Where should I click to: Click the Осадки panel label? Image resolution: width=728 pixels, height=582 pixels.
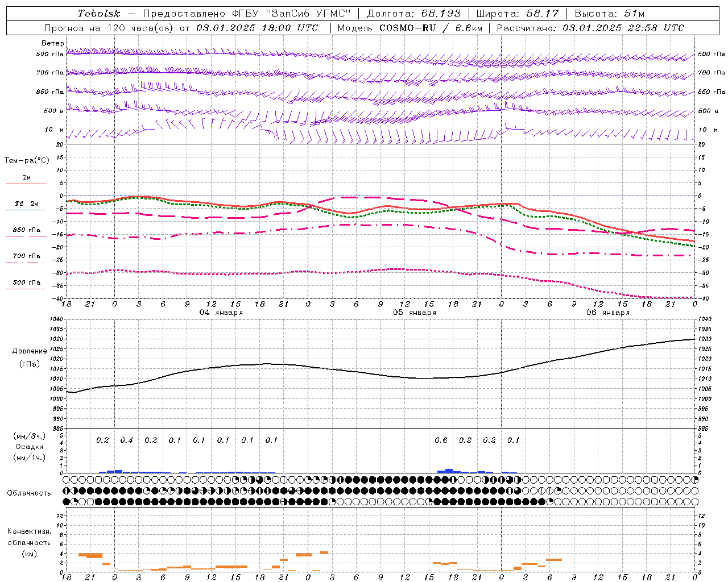pyautogui.click(x=30, y=447)
